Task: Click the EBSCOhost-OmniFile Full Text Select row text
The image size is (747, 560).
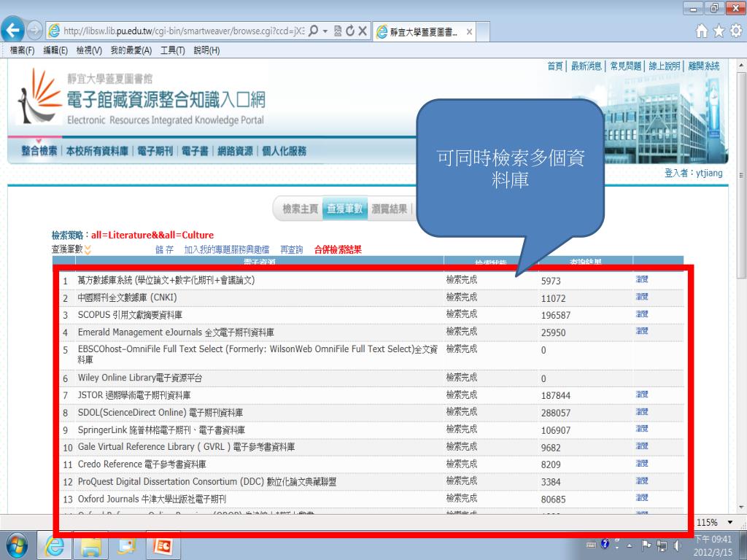Action: 258,354
